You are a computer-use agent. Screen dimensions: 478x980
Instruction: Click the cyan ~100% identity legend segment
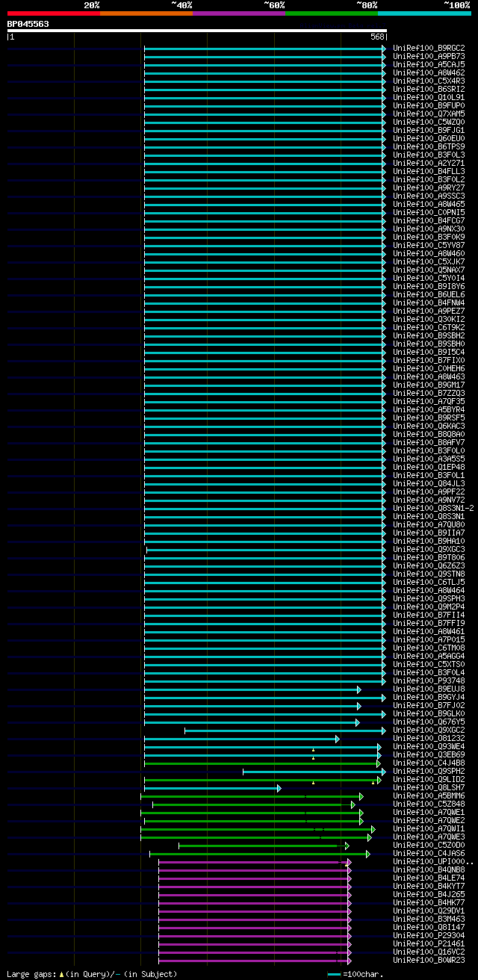pyautogui.click(x=424, y=13)
